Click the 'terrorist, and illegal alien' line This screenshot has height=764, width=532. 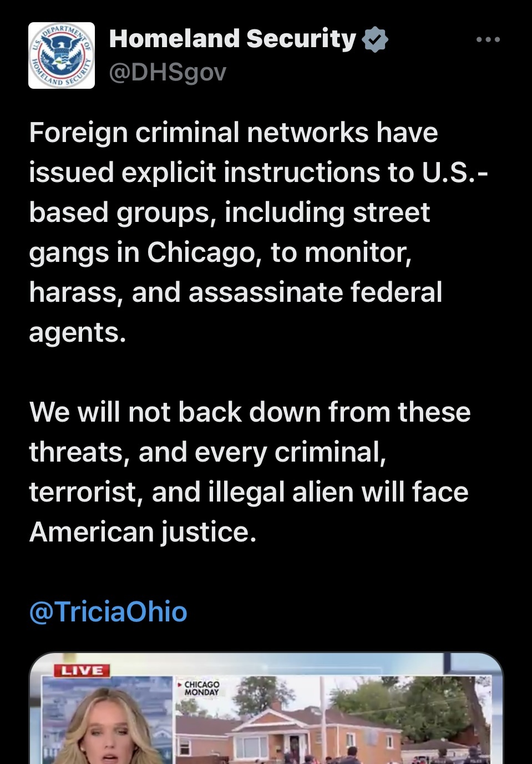click(249, 492)
